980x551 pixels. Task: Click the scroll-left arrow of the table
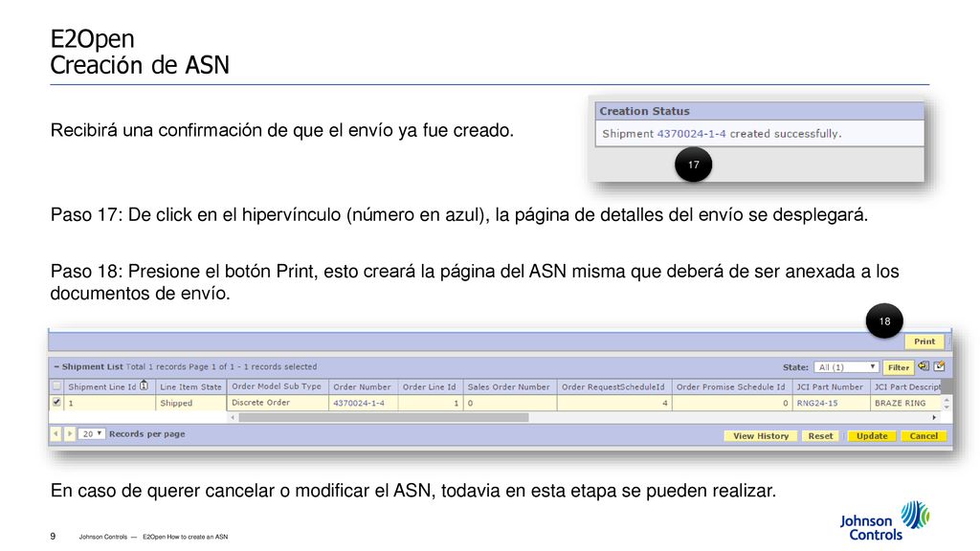(234, 417)
